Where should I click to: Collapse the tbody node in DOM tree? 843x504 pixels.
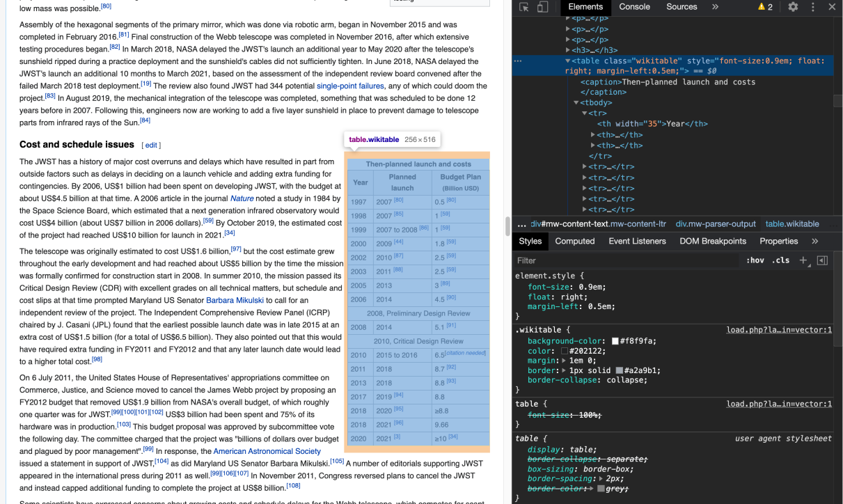[576, 103]
